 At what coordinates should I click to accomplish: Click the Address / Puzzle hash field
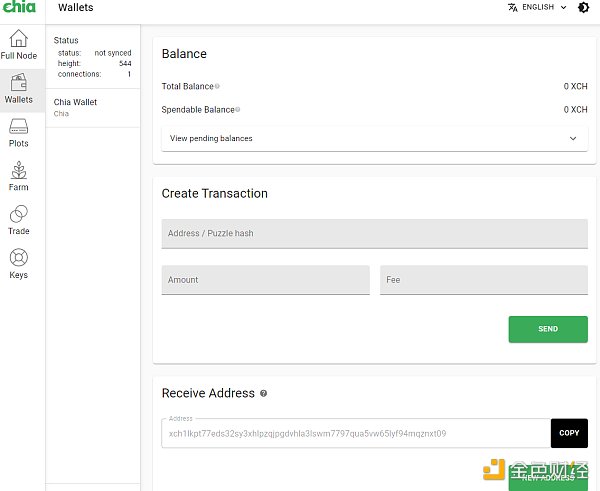click(374, 233)
